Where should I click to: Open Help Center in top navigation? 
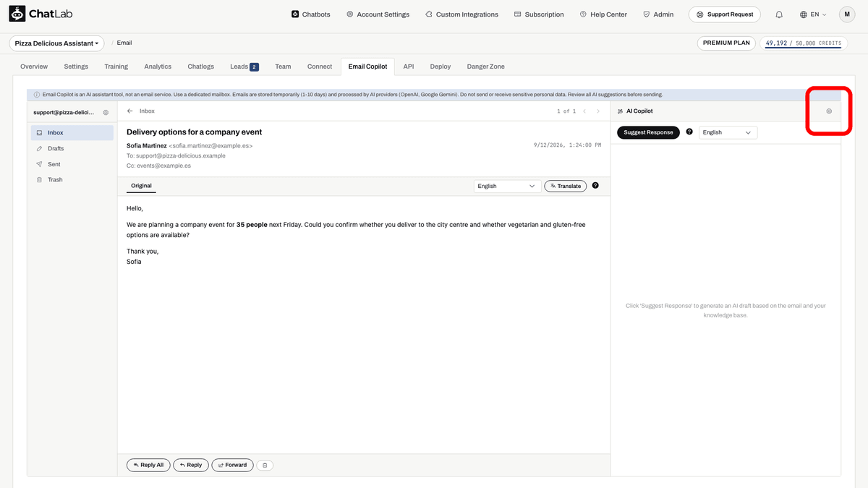[603, 14]
